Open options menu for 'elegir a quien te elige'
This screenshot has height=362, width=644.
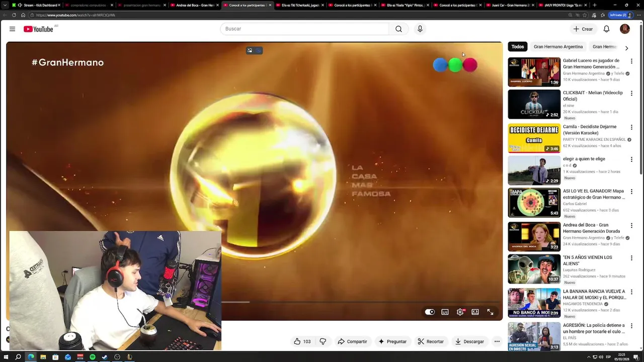pos(631,159)
